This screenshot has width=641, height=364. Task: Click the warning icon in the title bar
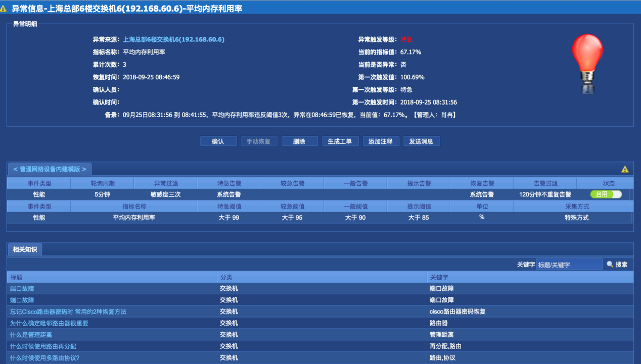5,9
